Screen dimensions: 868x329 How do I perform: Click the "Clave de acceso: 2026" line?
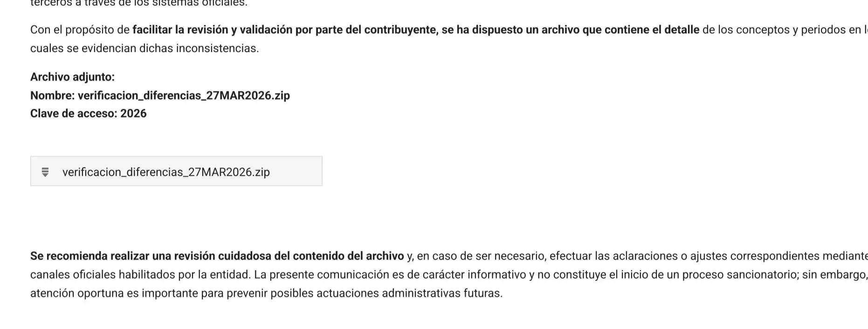point(88,114)
